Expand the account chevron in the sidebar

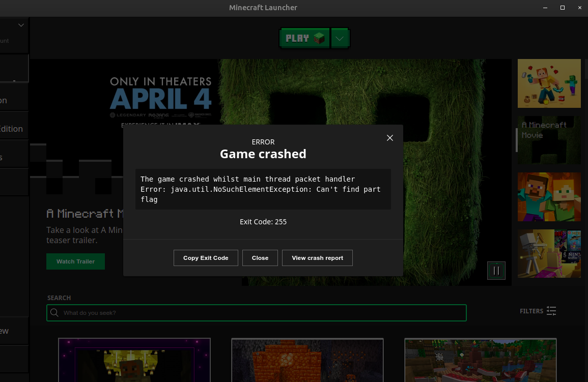coord(21,25)
